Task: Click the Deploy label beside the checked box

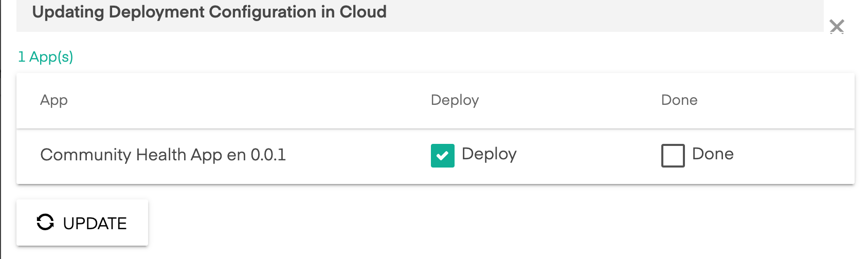Action: [489, 154]
